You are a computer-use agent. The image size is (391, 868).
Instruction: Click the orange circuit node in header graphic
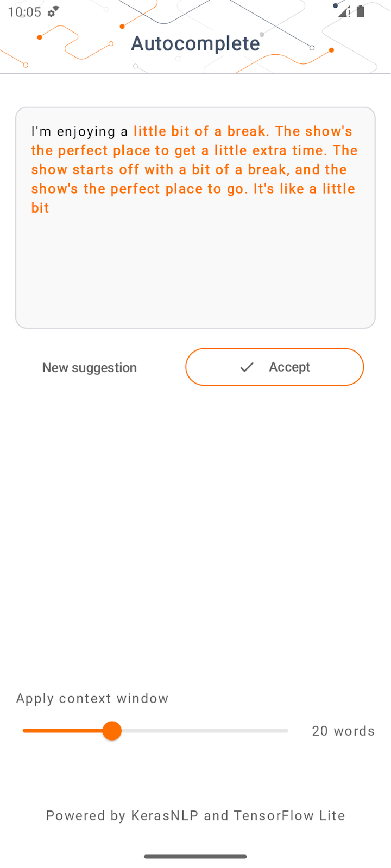pos(121,25)
